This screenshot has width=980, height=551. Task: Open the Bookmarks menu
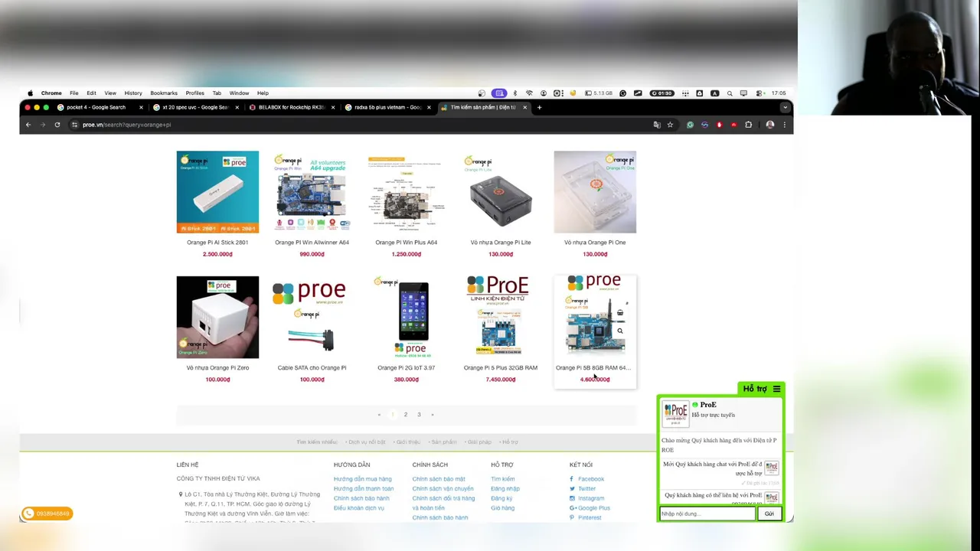click(164, 93)
